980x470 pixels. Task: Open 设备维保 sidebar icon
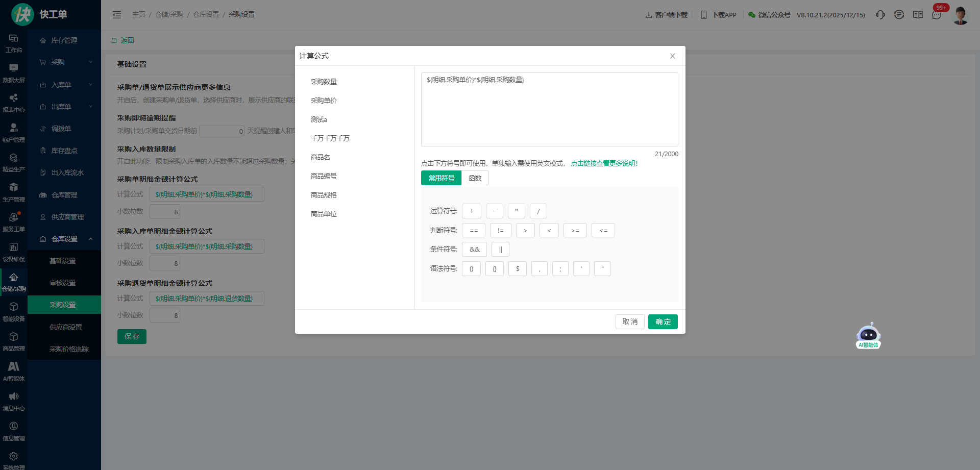[14, 252]
